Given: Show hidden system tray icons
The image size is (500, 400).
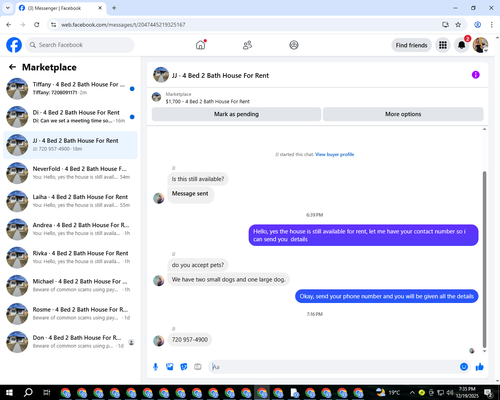Looking at the screenshot, I should (x=412, y=392).
